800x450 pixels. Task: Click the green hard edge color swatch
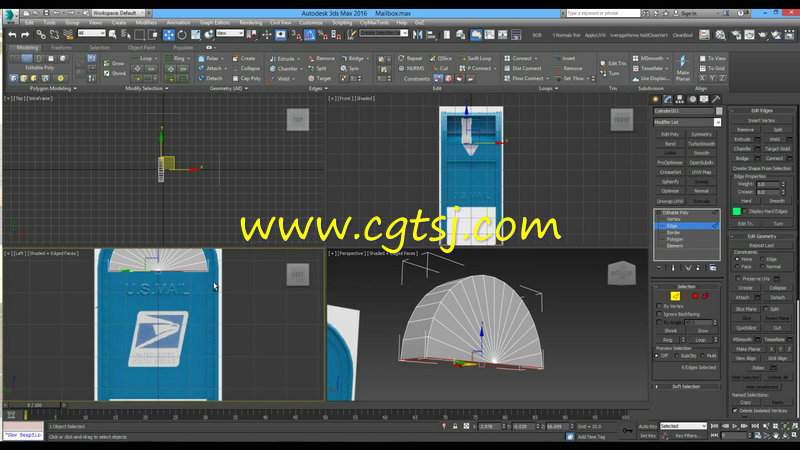pos(736,211)
